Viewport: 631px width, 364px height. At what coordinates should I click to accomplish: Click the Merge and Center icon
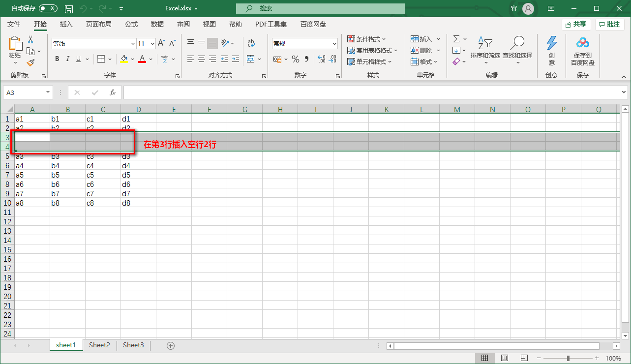coord(251,59)
